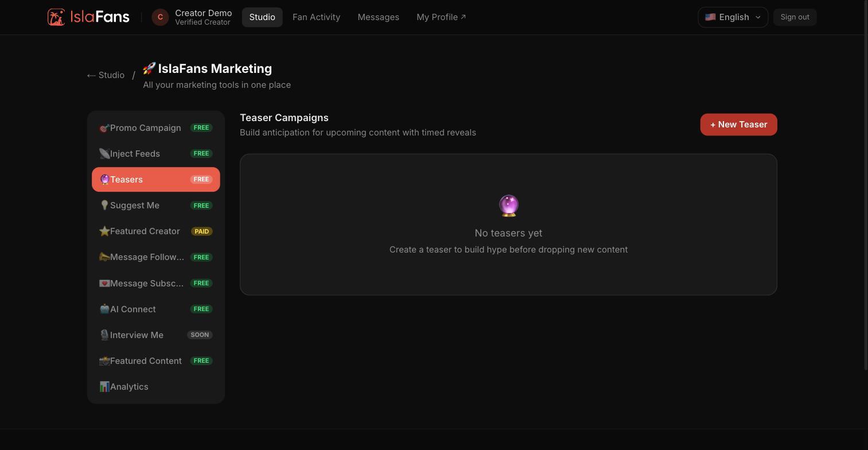
Task: Open the English language dropdown
Action: coord(733,17)
